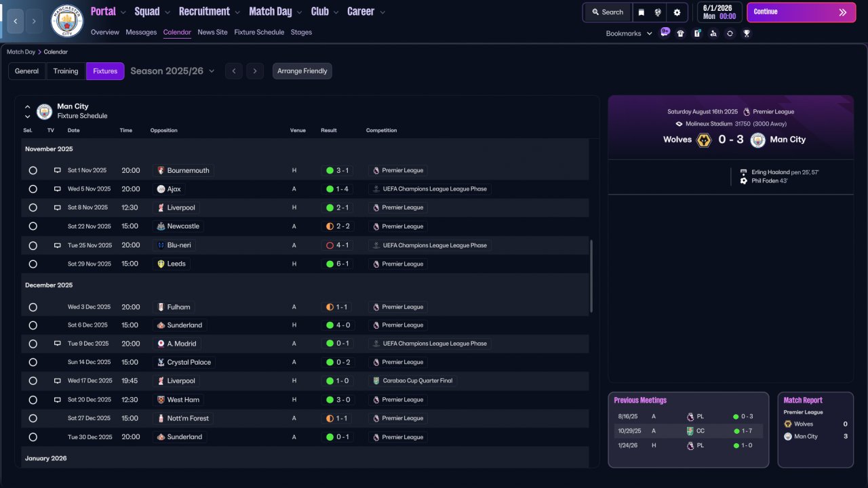Click the TV icon on A. Madrid row
Image resolution: width=868 pixels, height=488 pixels.
(58, 344)
